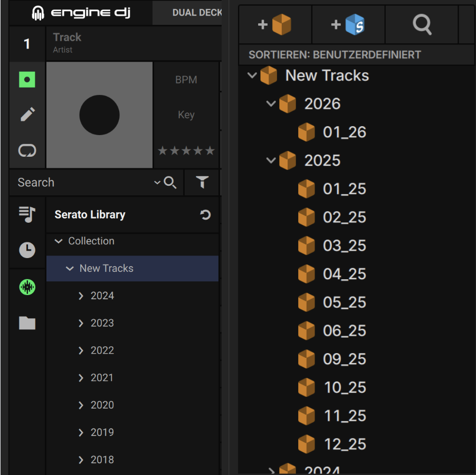Collapse the 2025 crate in Serato
This screenshot has width=476, height=475.
tap(271, 160)
